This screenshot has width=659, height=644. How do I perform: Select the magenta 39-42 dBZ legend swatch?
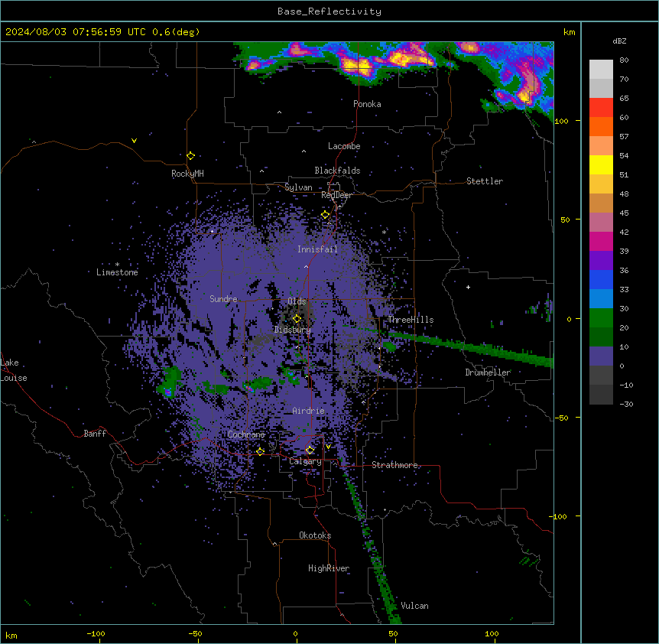[x=601, y=241]
